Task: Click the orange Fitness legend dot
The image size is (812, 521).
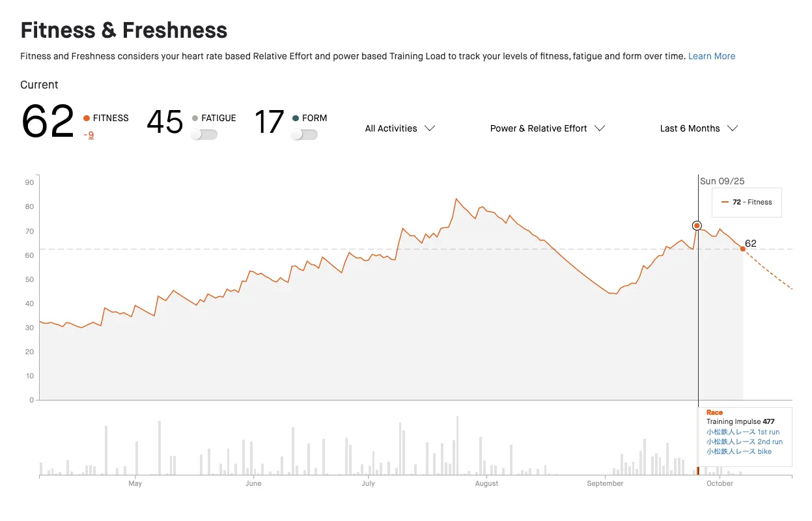Action: 87,119
